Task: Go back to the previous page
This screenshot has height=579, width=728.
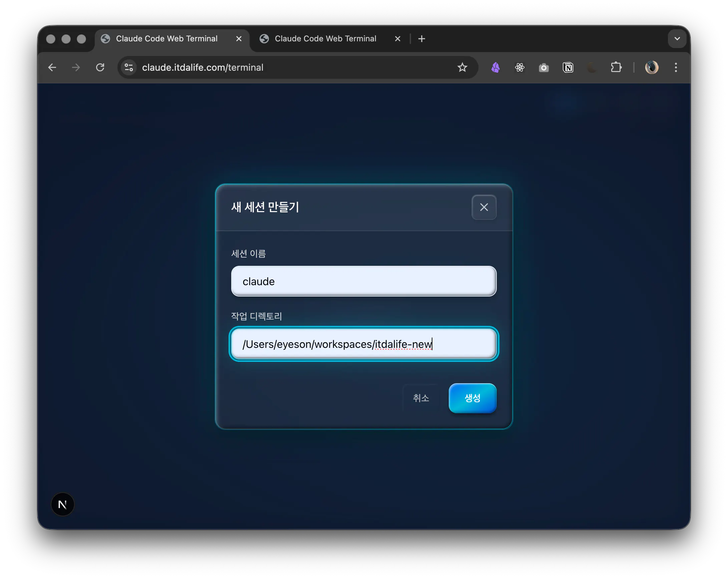Action: click(52, 67)
